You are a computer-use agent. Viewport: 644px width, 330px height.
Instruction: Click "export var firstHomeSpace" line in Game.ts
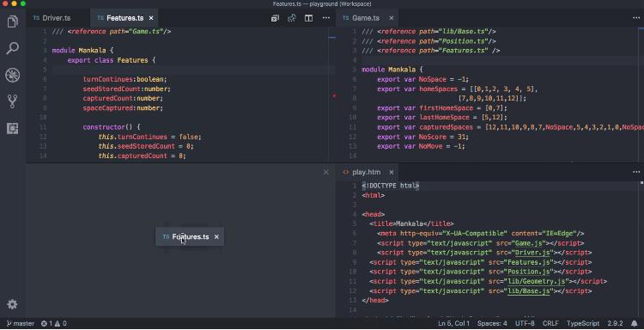tap(442, 108)
